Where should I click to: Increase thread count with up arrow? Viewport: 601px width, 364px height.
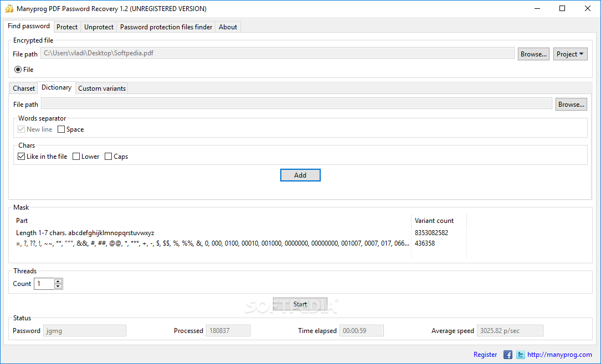coord(58,282)
